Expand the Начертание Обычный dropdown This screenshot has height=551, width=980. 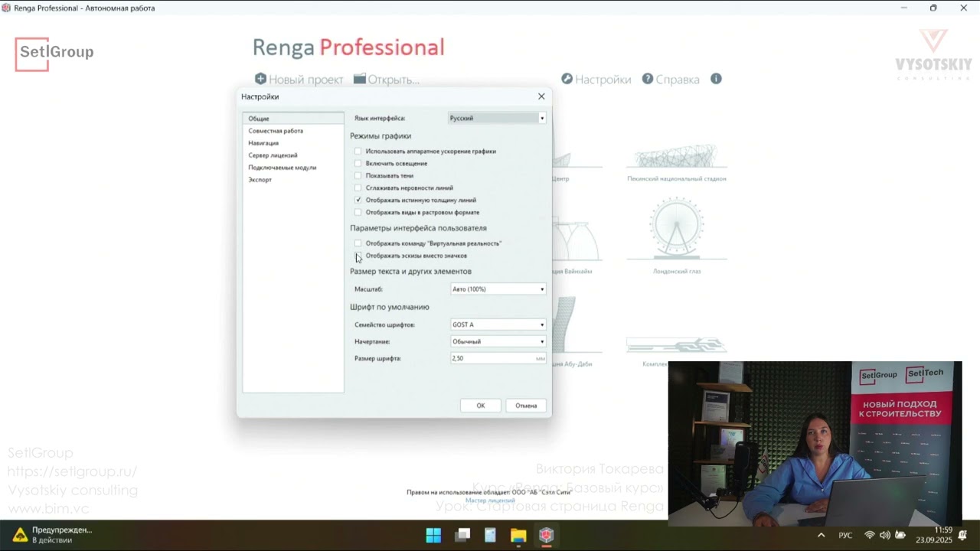(498, 341)
